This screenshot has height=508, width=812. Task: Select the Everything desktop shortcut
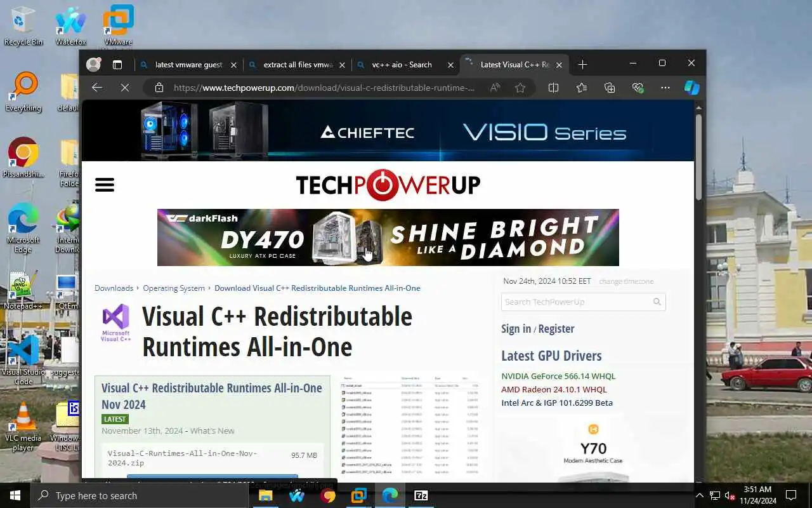(23, 92)
